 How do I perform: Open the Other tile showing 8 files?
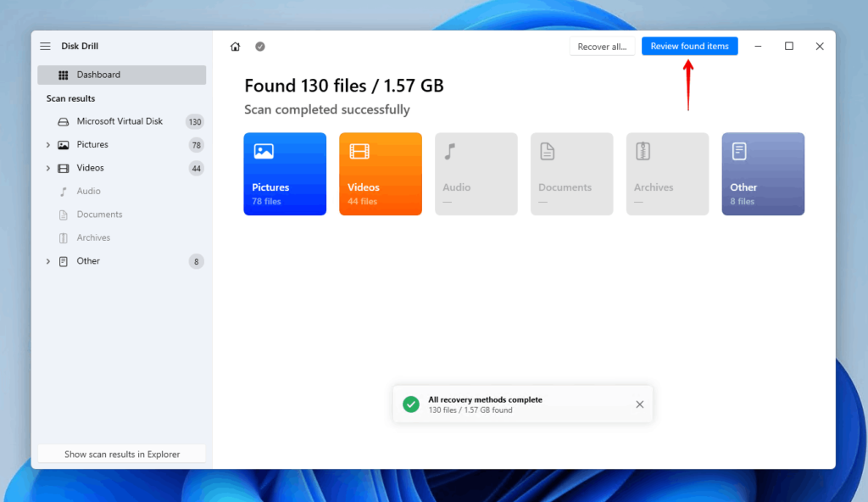click(763, 174)
